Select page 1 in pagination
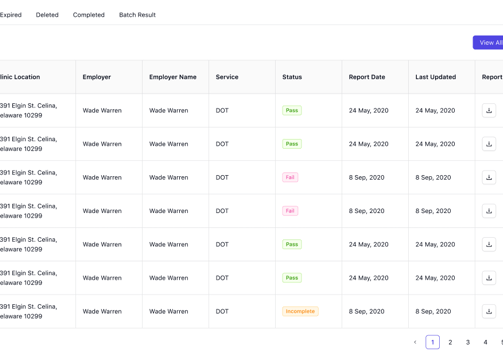Screen dimensions: 503x360 point(432,342)
